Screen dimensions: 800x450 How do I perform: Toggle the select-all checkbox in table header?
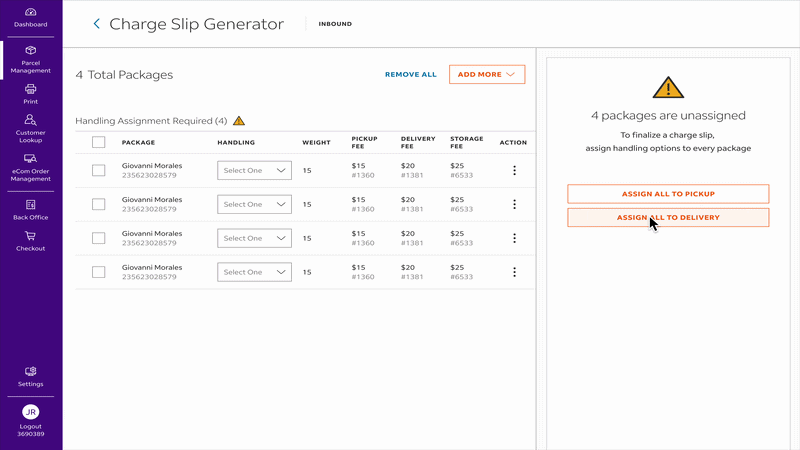pos(98,142)
